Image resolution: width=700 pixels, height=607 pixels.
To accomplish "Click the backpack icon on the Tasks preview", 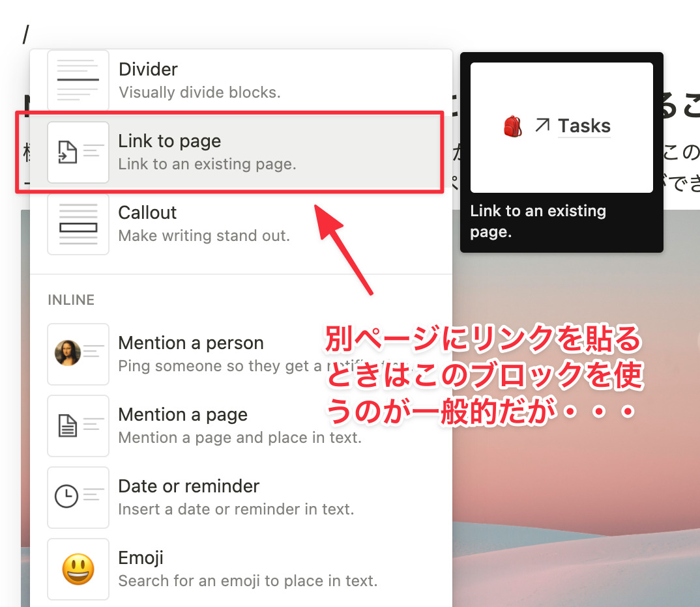I will pyautogui.click(x=513, y=126).
